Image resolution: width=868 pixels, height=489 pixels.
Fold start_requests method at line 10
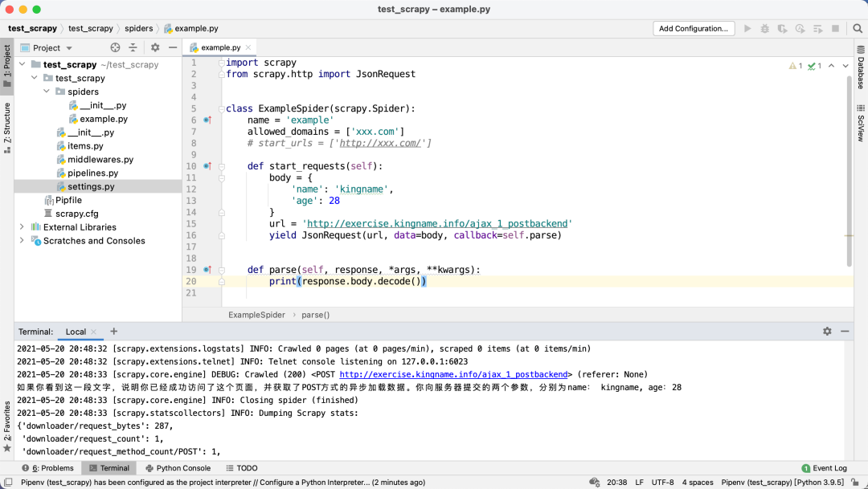(x=222, y=166)
